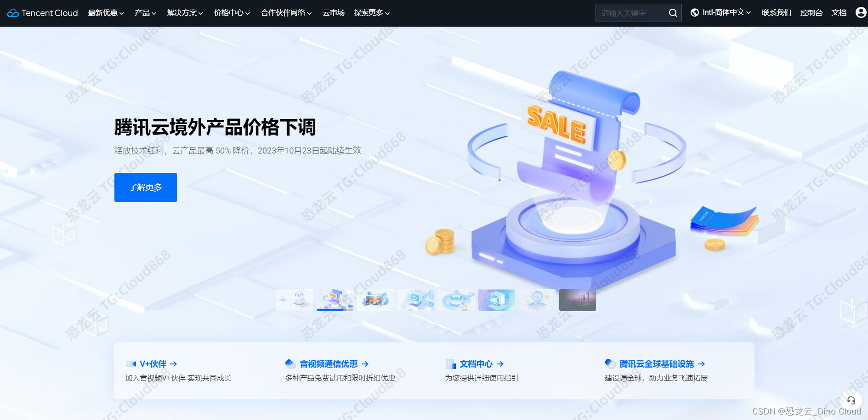Screen dimensions: 868x420
Task: Expand the 探索更多 dropdown menu
Action: point(372,13)
